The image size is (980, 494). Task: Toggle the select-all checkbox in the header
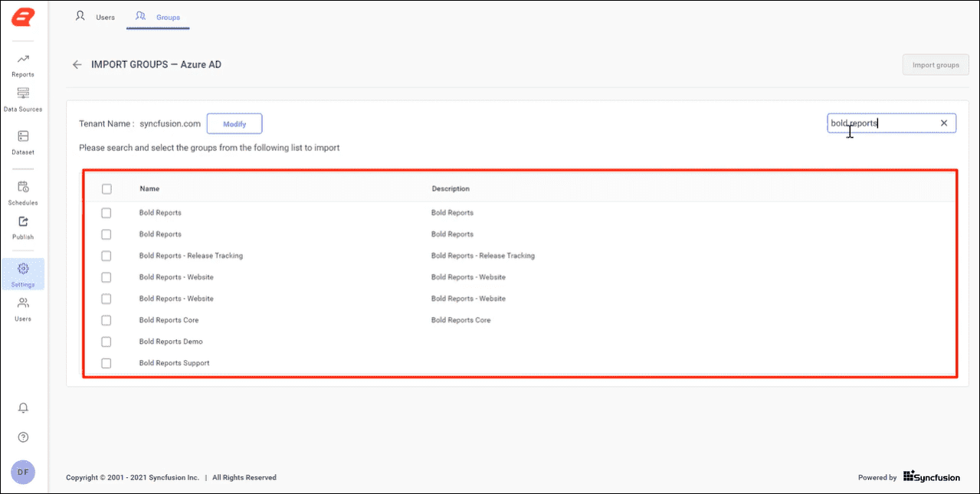click(107, 188)
